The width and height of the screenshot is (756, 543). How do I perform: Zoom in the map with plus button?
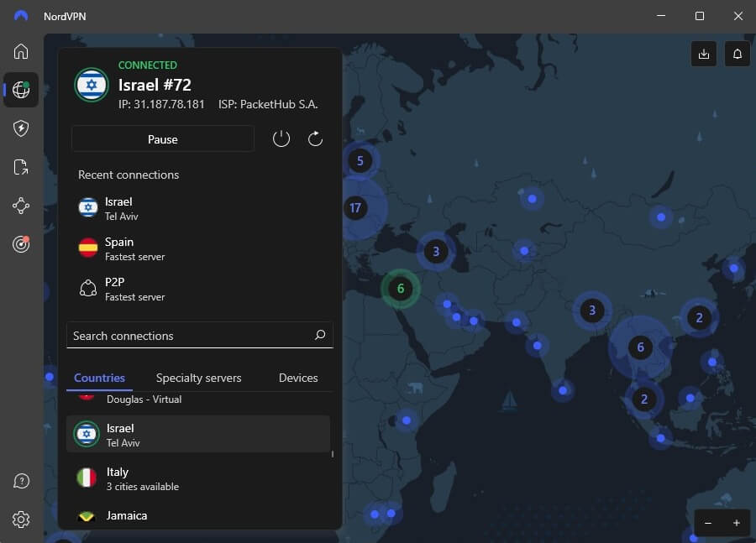736,523
